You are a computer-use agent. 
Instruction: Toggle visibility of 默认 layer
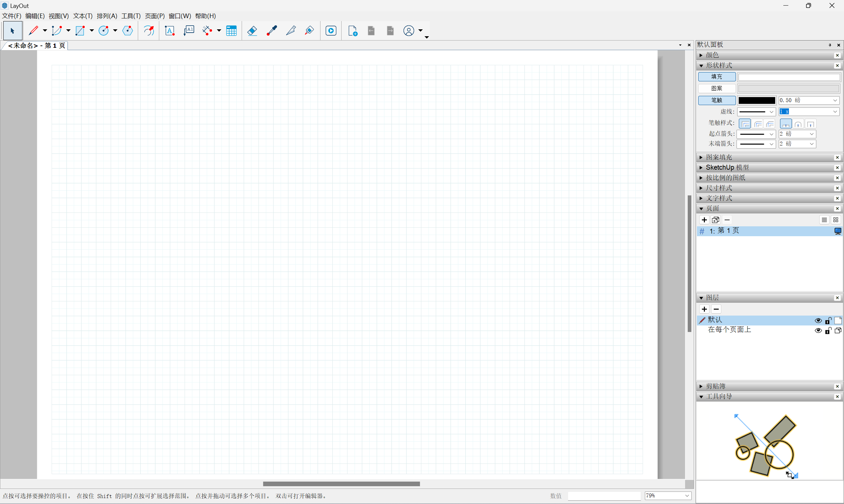(x=818, y=321)
